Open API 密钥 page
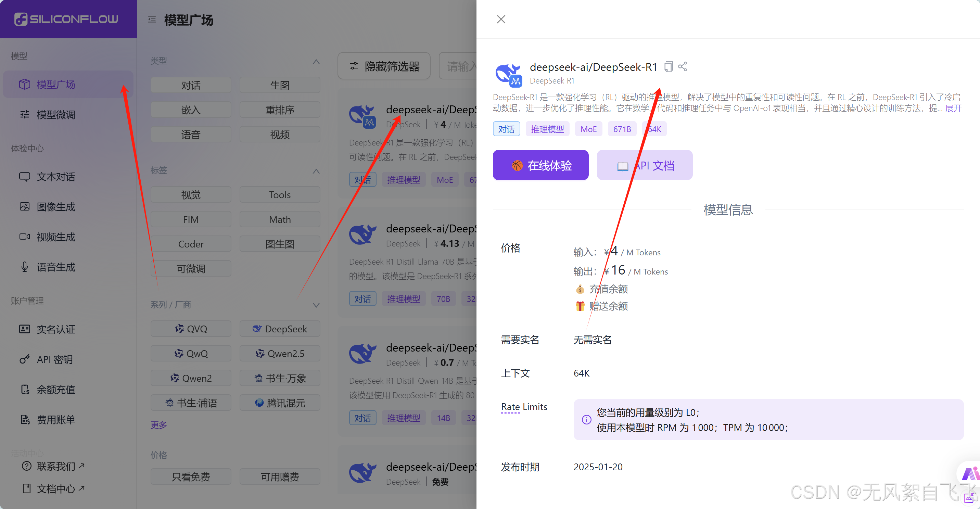 click(54, 359)
